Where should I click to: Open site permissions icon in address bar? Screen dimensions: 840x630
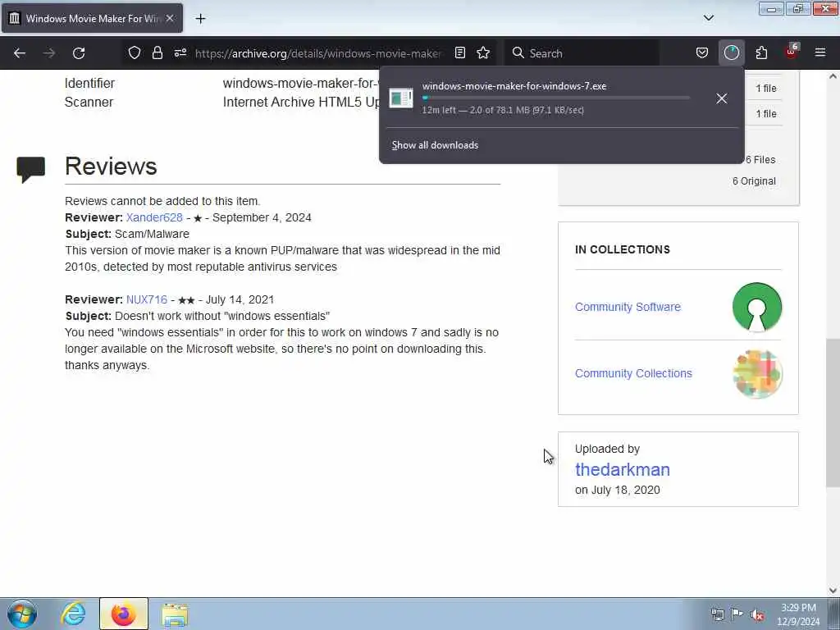180,52
